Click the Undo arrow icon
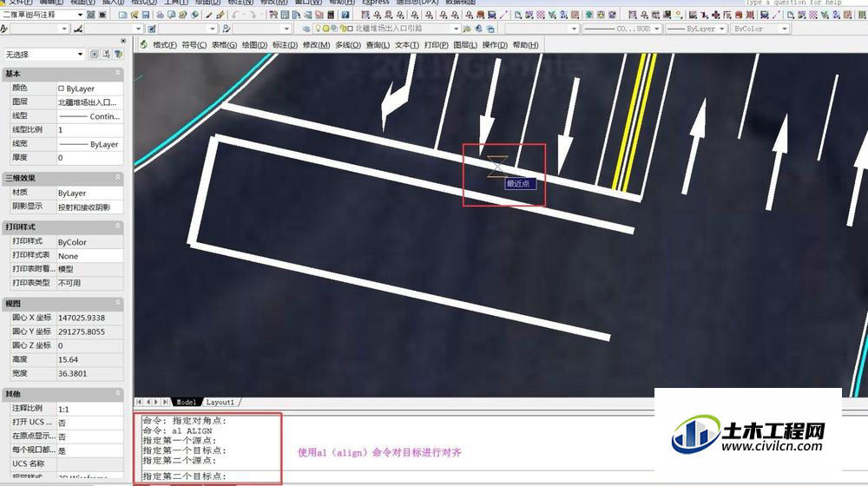The height and width of the screenshot is (486, 868). point(235,15)
